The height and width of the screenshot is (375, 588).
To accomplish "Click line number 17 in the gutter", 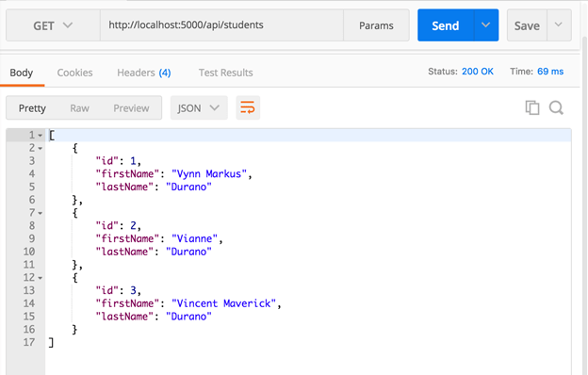I will tap(29, 342).
